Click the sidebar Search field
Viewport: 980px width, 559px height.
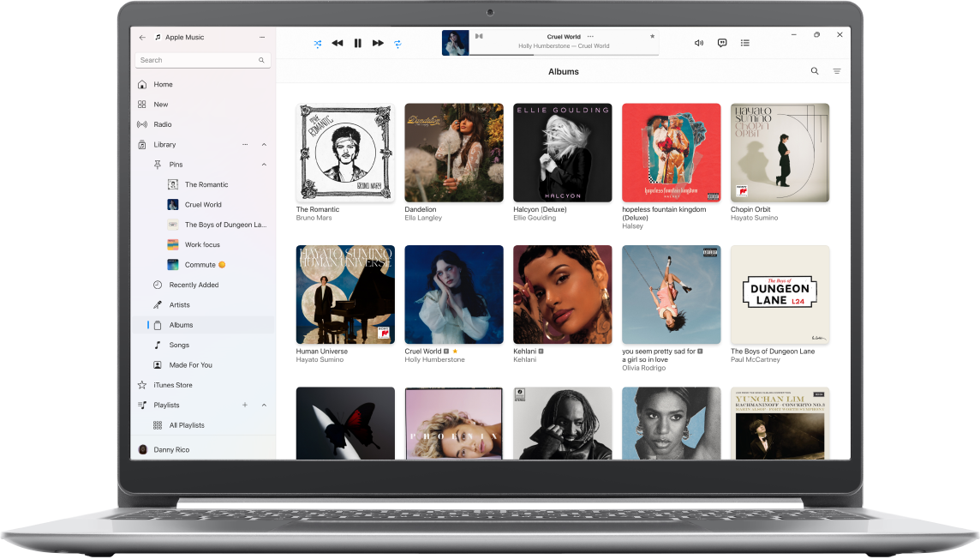202,60
